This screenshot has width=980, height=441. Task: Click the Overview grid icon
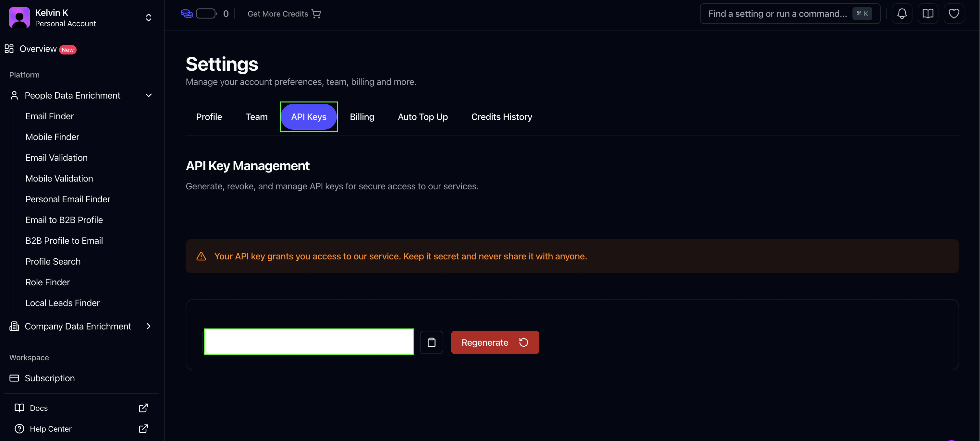[9, 49]
